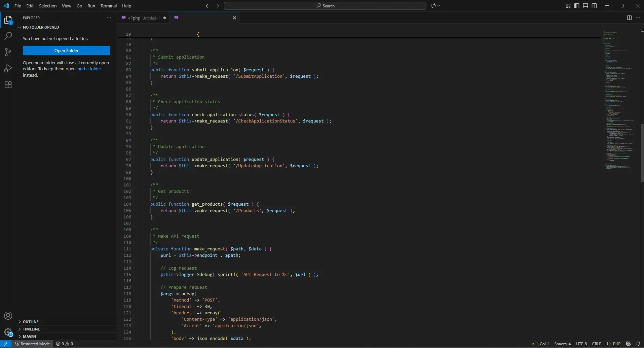644x348 pixels.
Task: Open the Go menu
Action: point(79,6)
